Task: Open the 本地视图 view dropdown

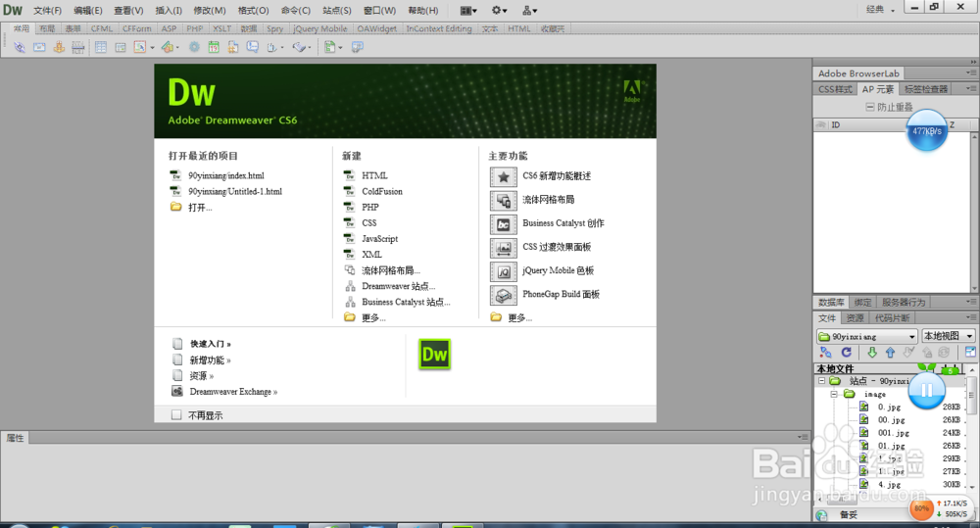Action: (x=948, y=336)
